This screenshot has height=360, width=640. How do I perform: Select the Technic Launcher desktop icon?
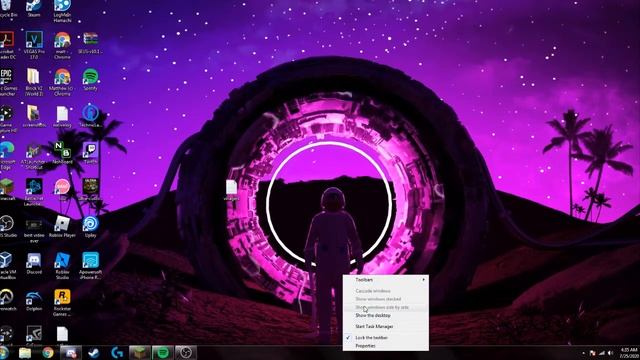click(x=90, y=116)
